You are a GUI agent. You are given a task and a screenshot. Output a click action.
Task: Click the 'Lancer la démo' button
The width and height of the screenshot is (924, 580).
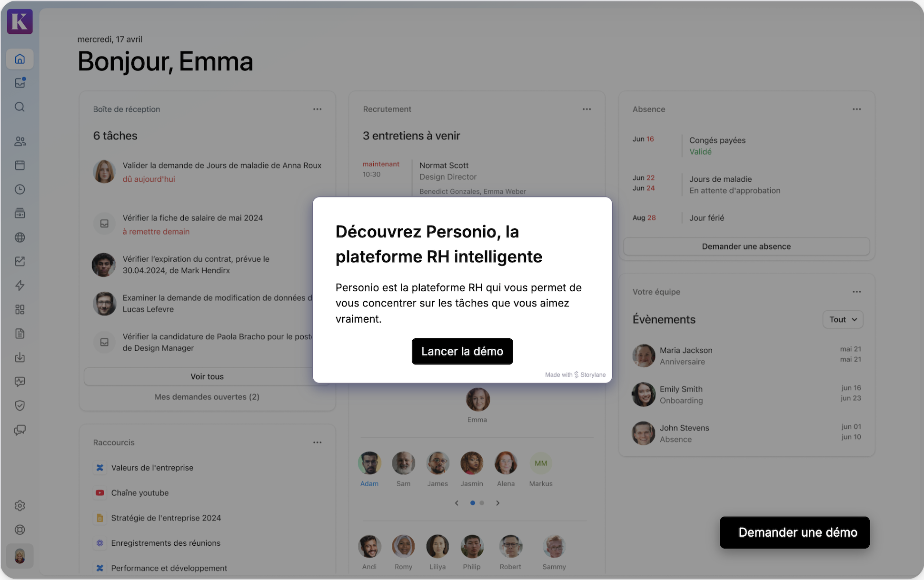click(462, 351)
